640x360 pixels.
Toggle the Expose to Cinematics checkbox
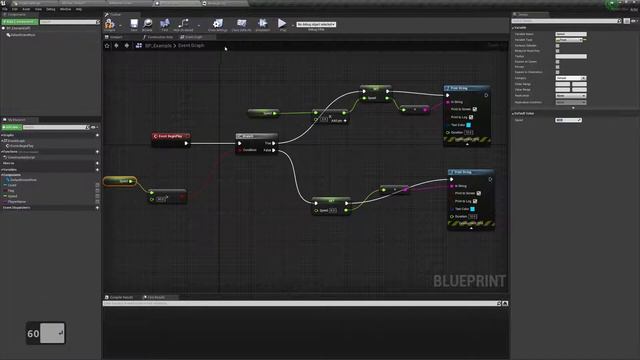(x=558, y=72)
